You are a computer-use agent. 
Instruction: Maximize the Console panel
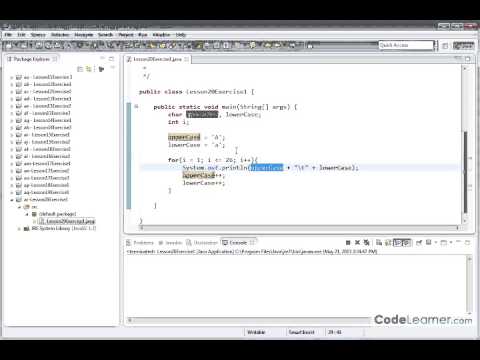[x=468, y=243]
